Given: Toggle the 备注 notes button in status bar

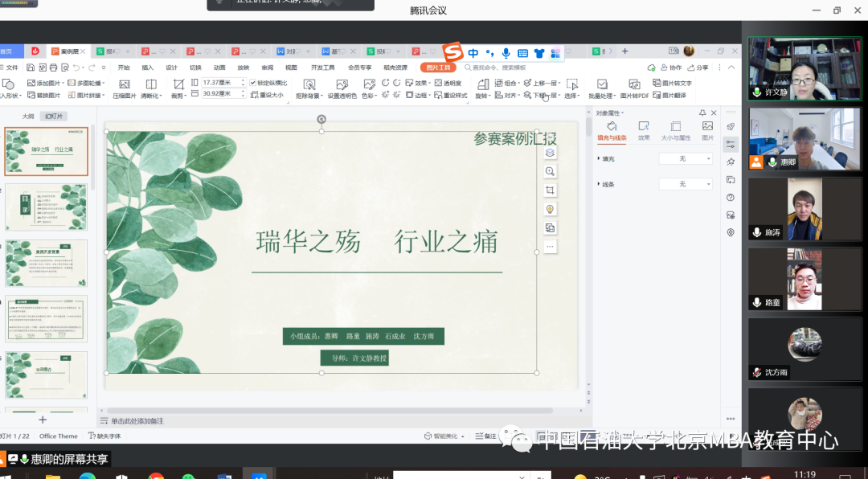Looking at the screenshot, I should (x=485, y=436).
